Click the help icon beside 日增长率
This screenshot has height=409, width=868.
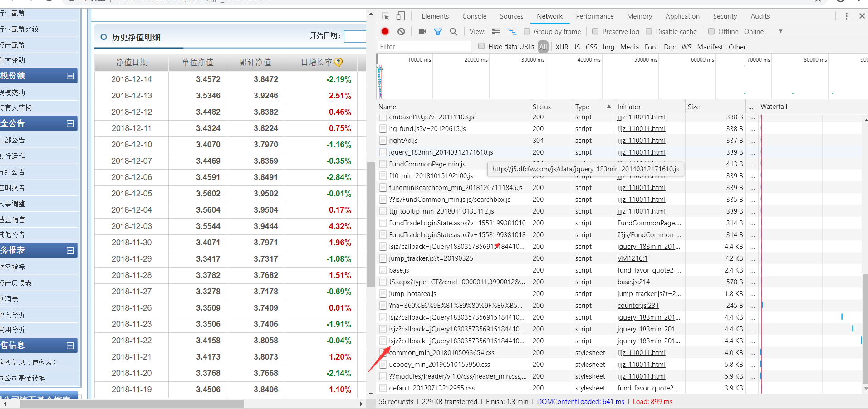[338, 63]
